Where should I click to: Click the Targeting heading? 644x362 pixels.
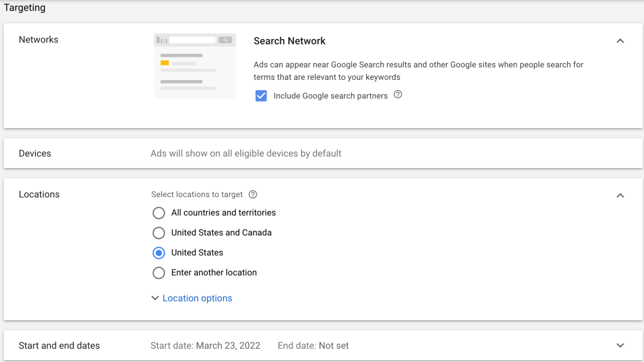click(24, 7)
